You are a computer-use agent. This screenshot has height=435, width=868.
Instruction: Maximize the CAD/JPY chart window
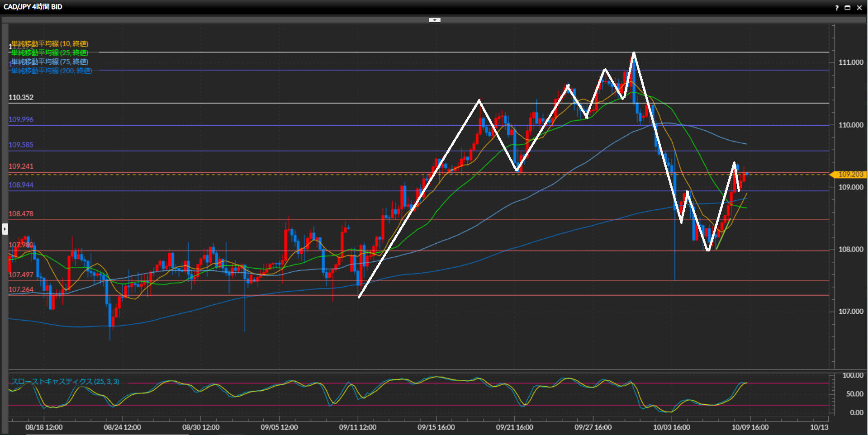[x=848, y=8]
